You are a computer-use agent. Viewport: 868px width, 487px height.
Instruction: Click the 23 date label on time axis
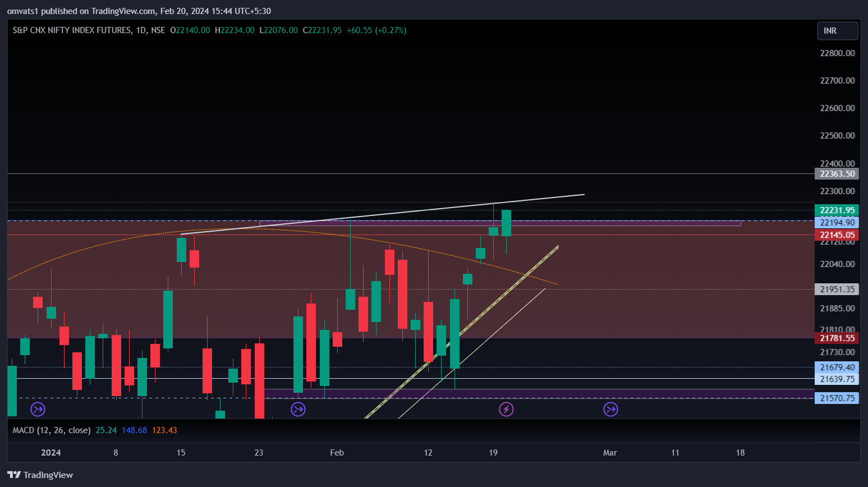(259, 453)
